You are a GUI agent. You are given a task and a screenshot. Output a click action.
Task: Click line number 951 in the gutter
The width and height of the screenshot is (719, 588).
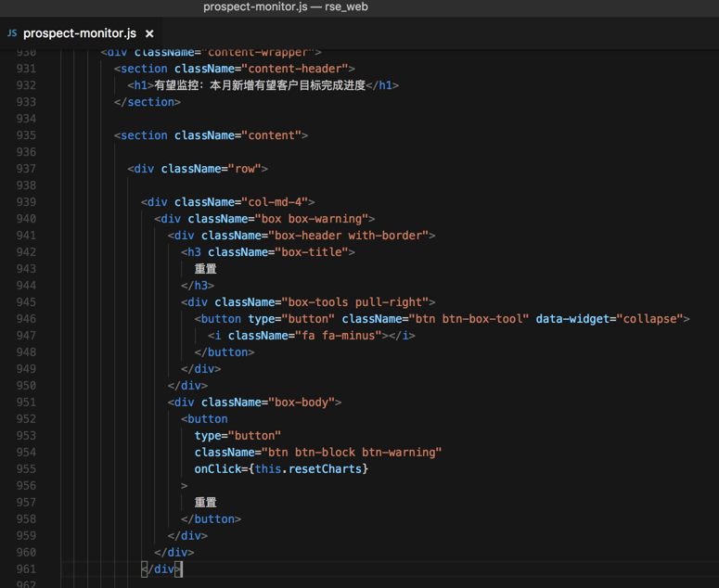pos(25,403)
